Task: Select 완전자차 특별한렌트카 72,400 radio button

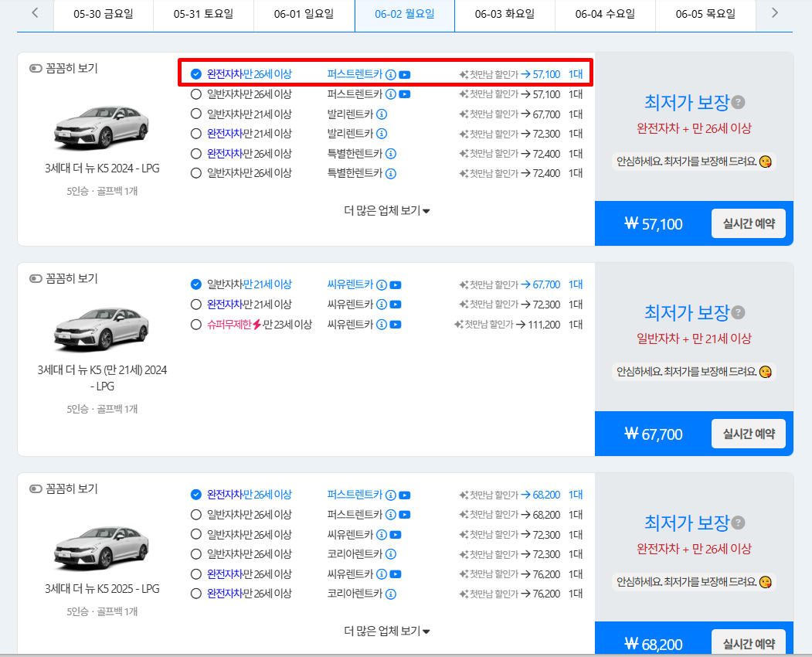Action: coord(195,154)
